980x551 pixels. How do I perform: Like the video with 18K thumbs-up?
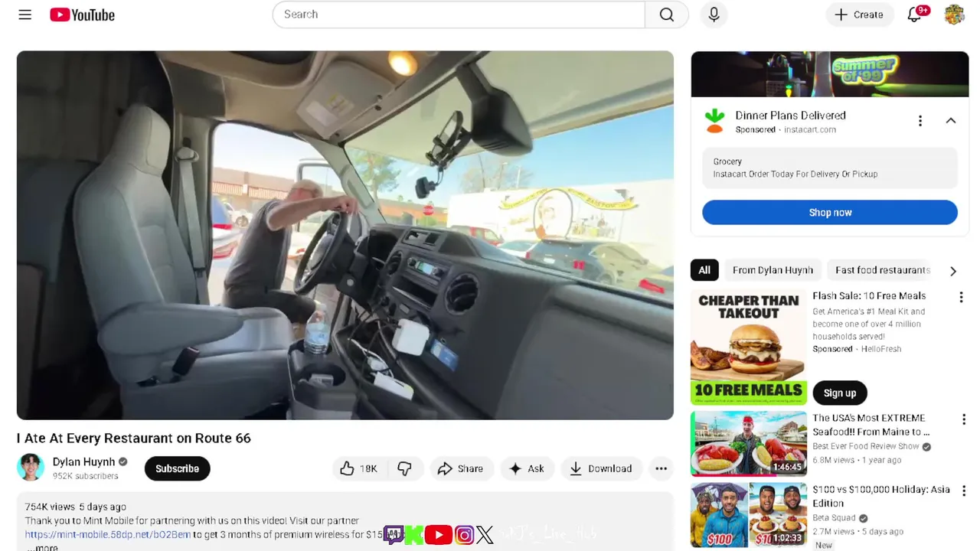359,468
